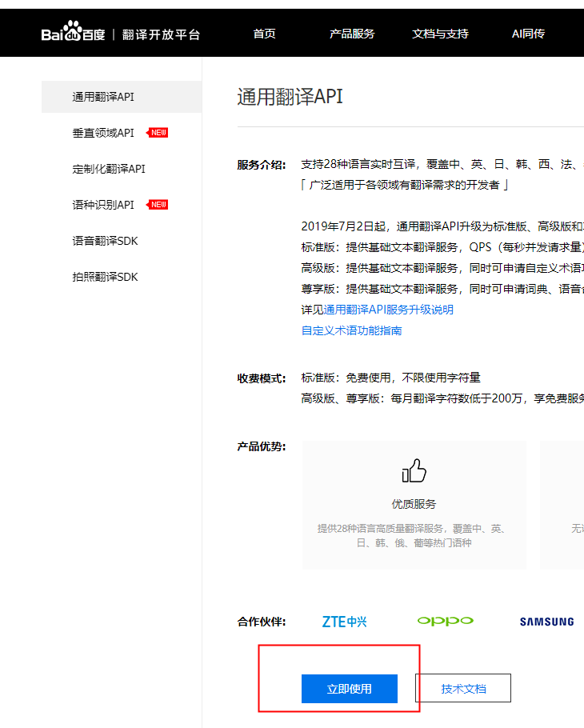
Task: Select 语音翻译SDK in the sidebar
Action: tap(105, 241)
